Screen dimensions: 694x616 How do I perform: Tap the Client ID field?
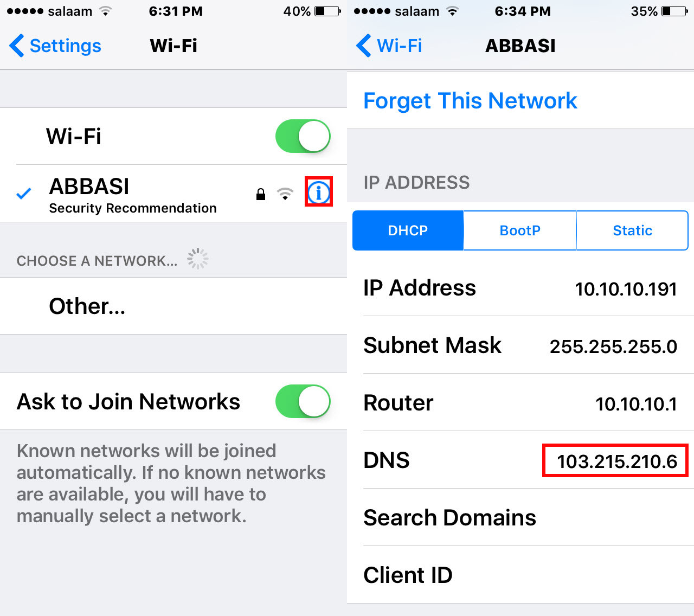point(520,575)
